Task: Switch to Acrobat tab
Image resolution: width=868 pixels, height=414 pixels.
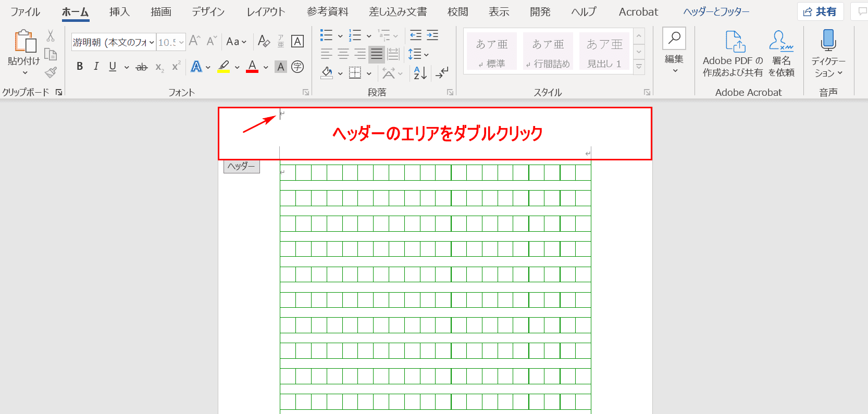Action: point(638,11)
